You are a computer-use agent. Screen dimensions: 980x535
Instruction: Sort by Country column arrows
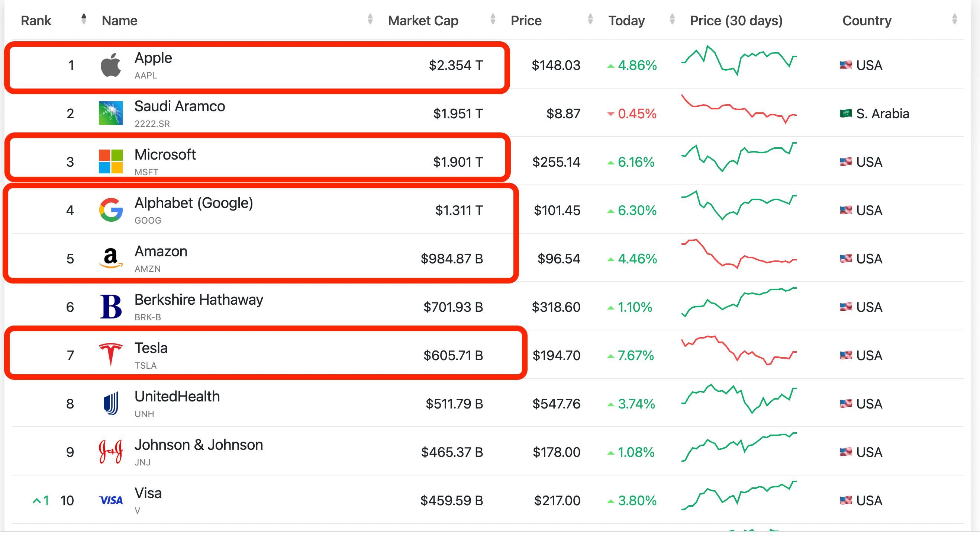(x=954, y=19)
